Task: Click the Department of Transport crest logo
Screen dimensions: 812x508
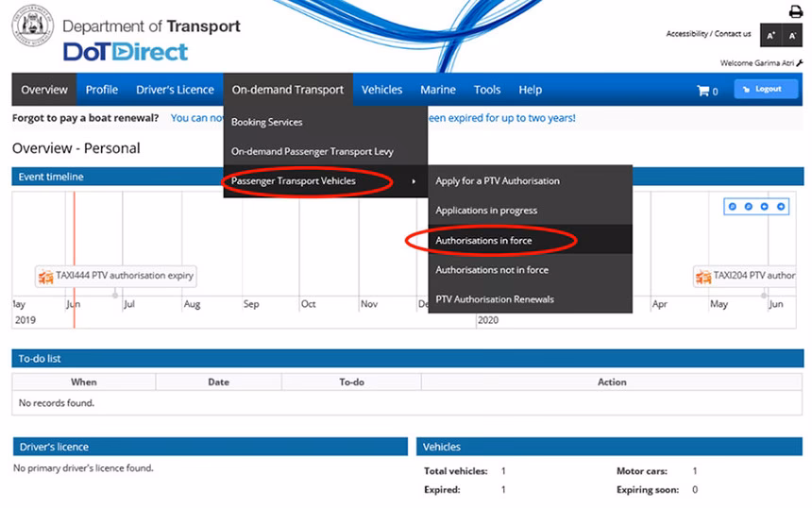Action: [x=33, y=26]
